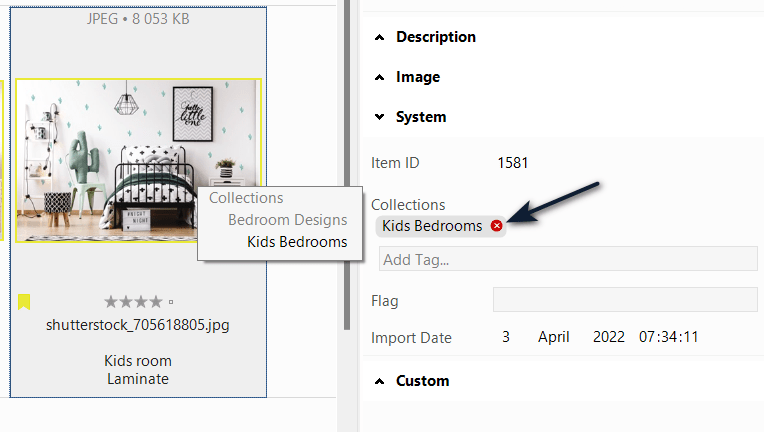The width and height of the screenshot is (764, 432).
Task: Click the empty Flag field
Action: click(625, 300)
